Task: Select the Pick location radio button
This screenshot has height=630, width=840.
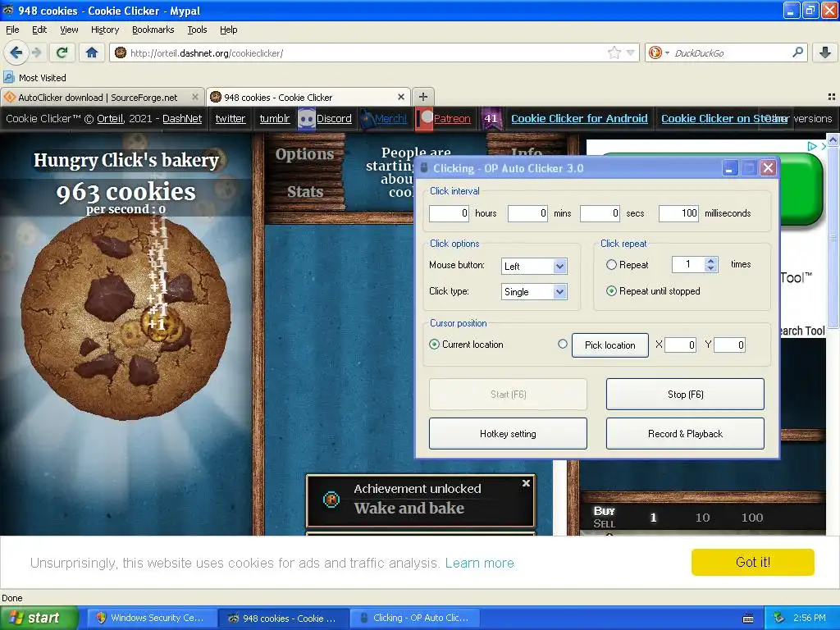Action: 563,344
